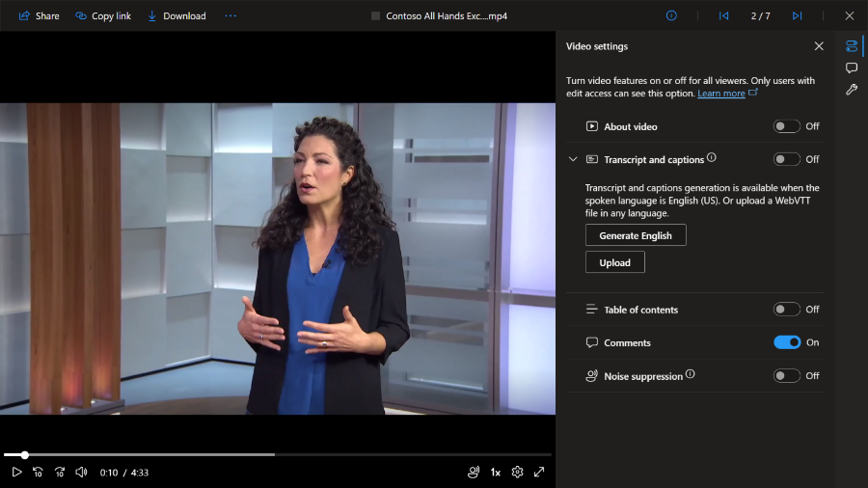Click Share in the top bar
The image size is (868, 488).
[x=39, y=15]
